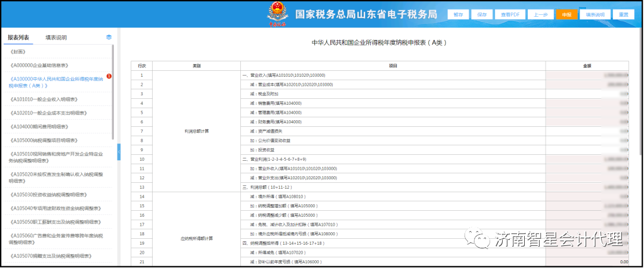Click the 暂存 button

tap(458, 14)
